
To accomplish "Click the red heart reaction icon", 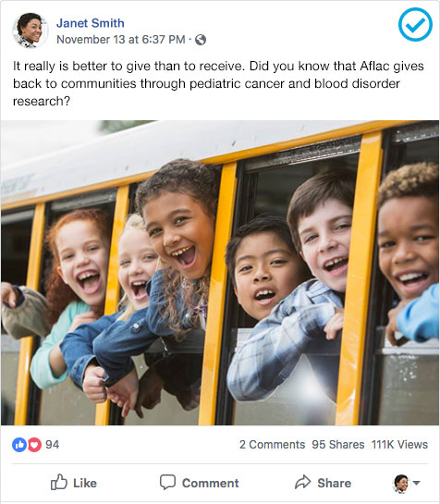I will coord(34,445).
